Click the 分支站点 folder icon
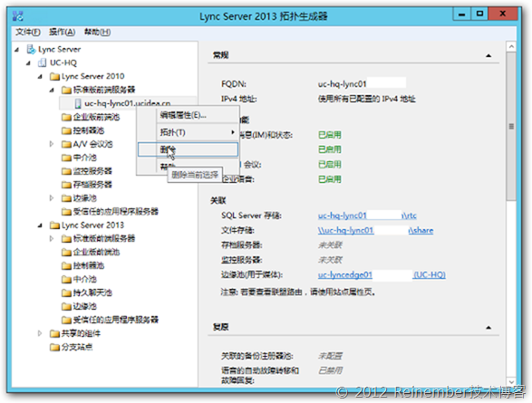 tap(54, 347)
